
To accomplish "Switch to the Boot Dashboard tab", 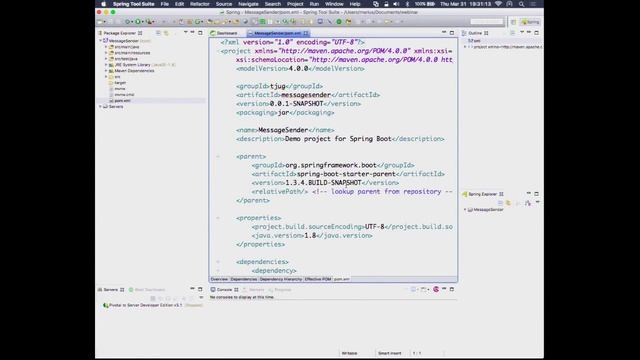I will [147, 290].
